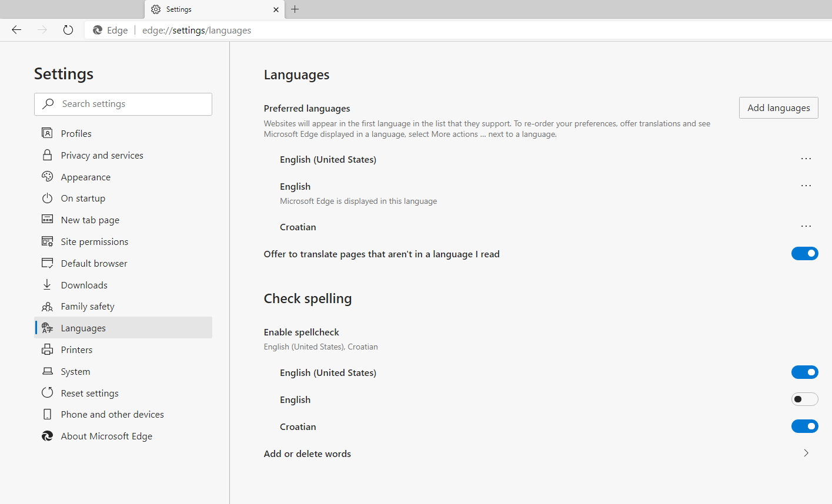Open Downloads settings section

[123, 285]
